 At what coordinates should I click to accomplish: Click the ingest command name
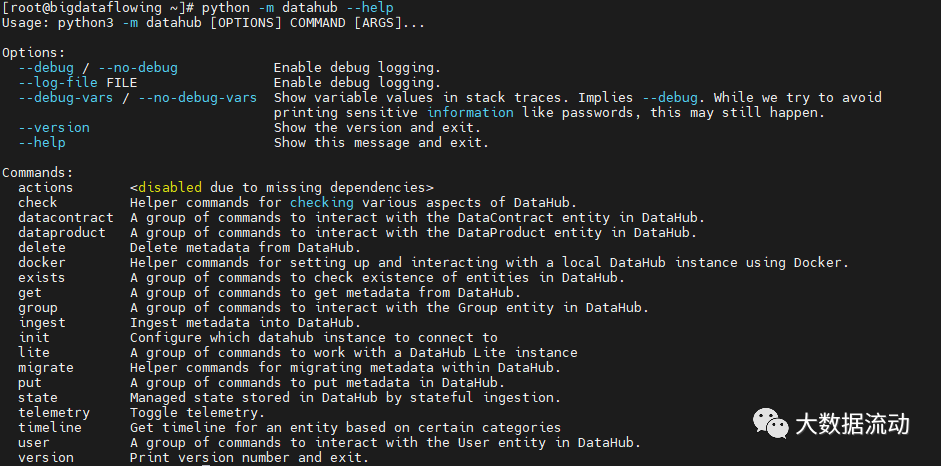pyautogui.click(x=41, y=323)
